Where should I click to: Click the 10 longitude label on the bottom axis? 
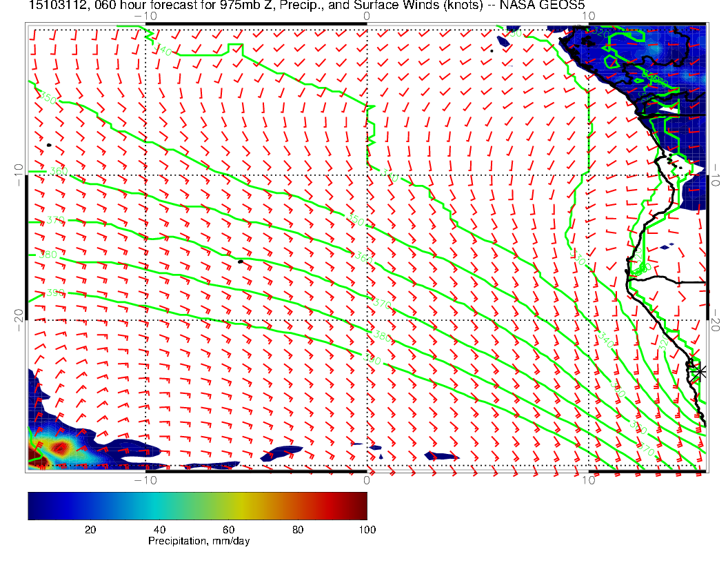point(588,480)
